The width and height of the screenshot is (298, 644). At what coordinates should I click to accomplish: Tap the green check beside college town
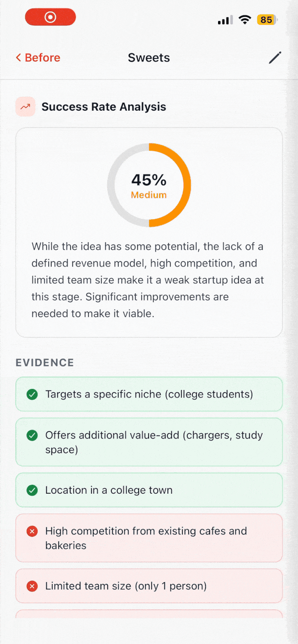[x=32, y=490]
